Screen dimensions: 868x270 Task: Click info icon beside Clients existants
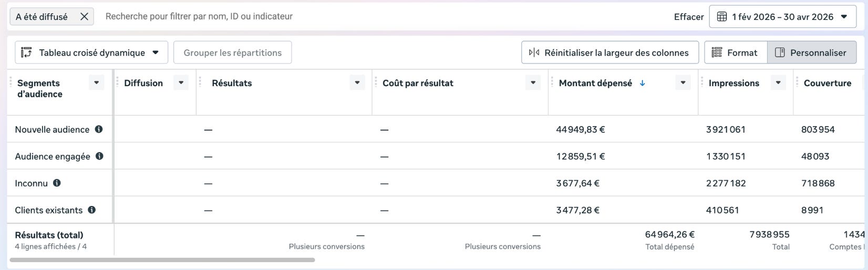pyautogui.click(x=92, y=210)
